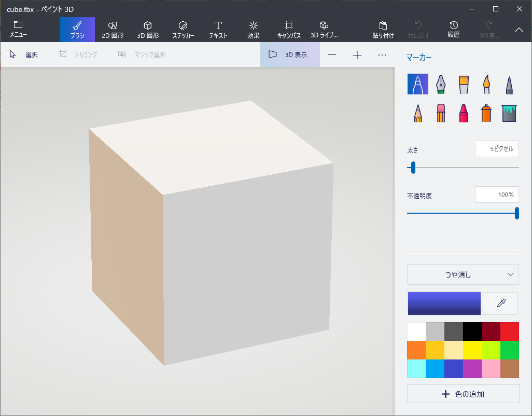The image size is (532, 416).
Task: Open the キャンバス tab
Action: (x=289, y=30)
